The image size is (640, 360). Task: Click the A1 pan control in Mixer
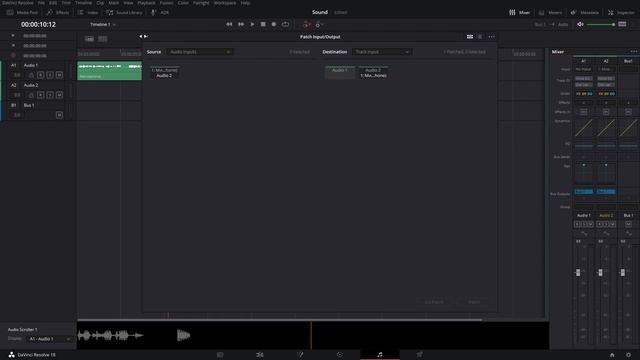(584, 173)
